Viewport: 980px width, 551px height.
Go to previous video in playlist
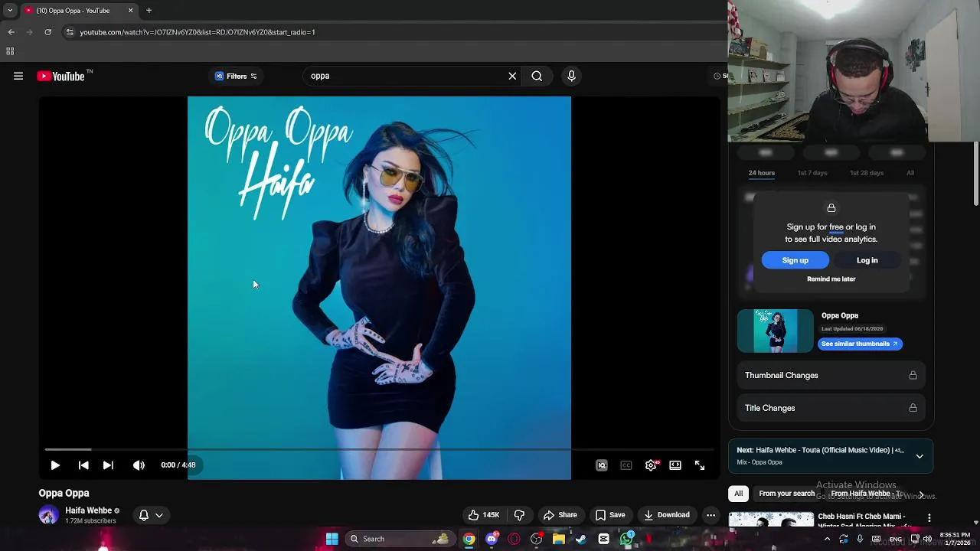(x=83, y=465)
